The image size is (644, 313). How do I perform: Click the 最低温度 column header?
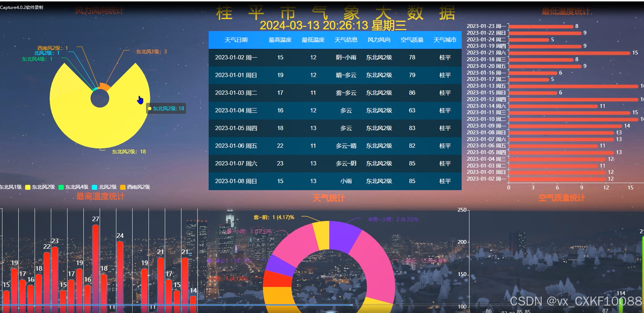313,40
